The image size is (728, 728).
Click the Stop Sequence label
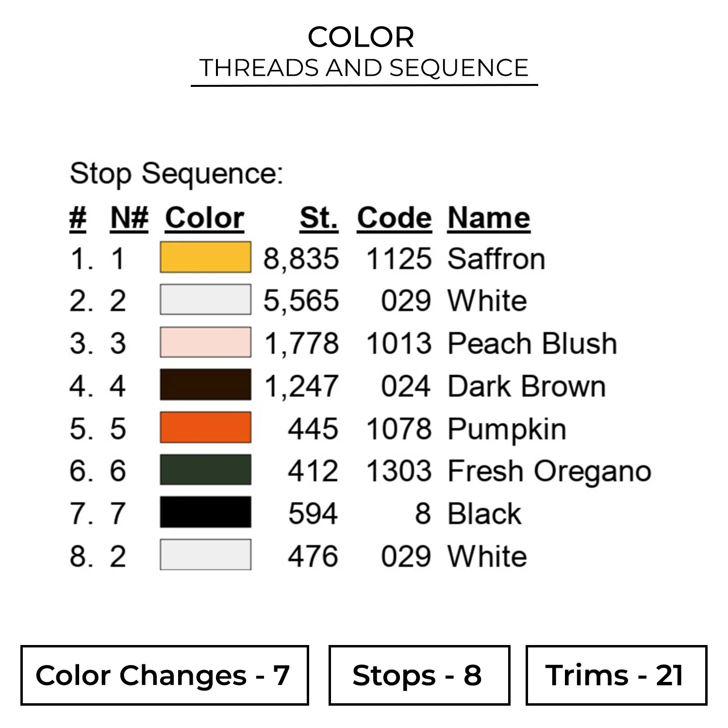[x=176, y=173]
